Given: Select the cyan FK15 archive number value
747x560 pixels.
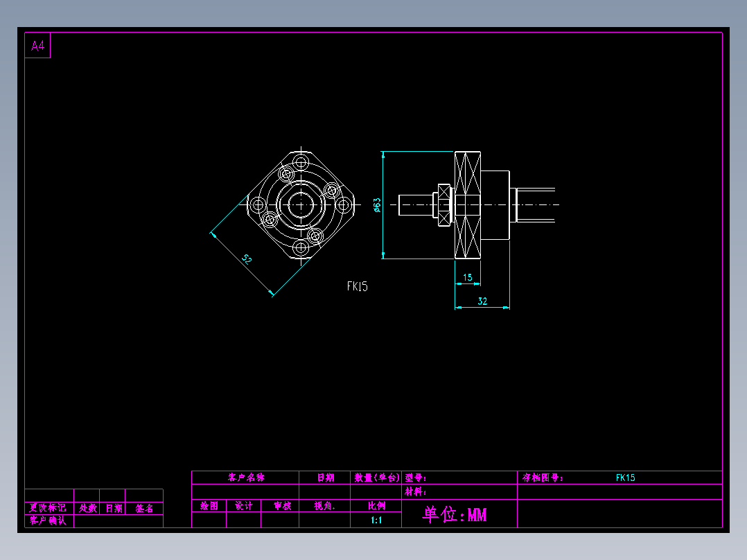Looking at the screenshot, I should coord(626,478).
